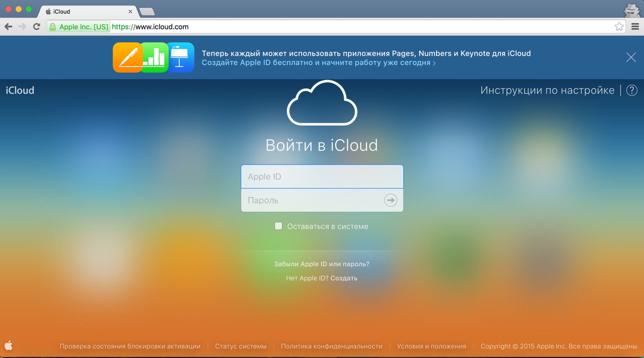This screenshot has width=644, height=358.
Task: Click "Создать" to create an Apple ID
Action: point(344,278)
